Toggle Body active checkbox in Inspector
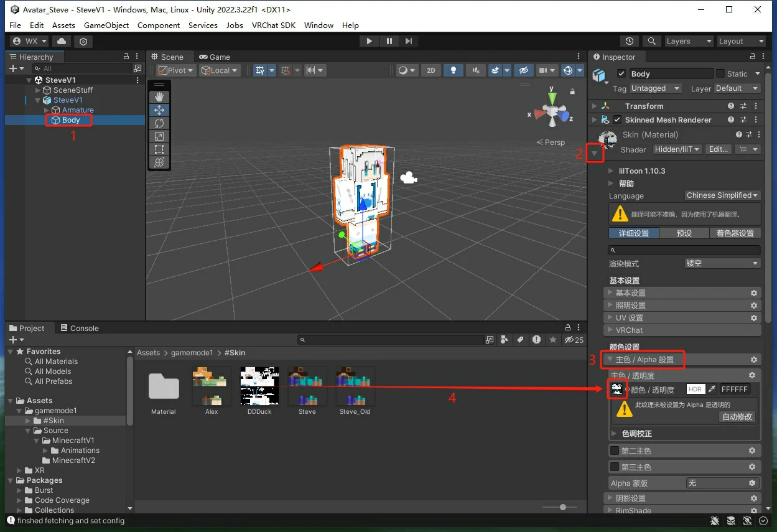This screenshot has width=777, height=532. pos(621,73)
